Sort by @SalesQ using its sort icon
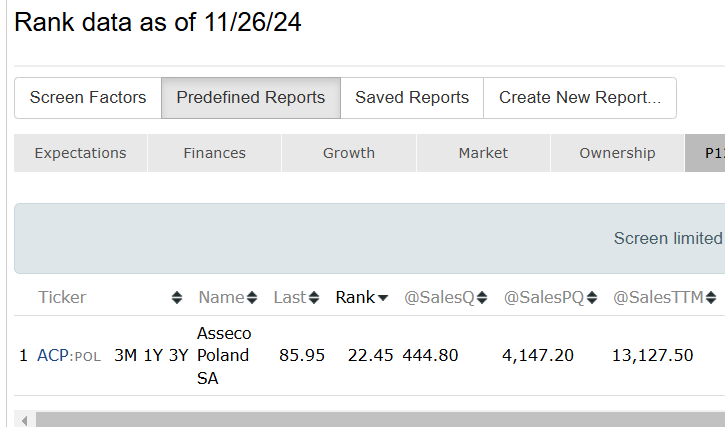Viewport: 725px width, 427px height. [482, 298]
